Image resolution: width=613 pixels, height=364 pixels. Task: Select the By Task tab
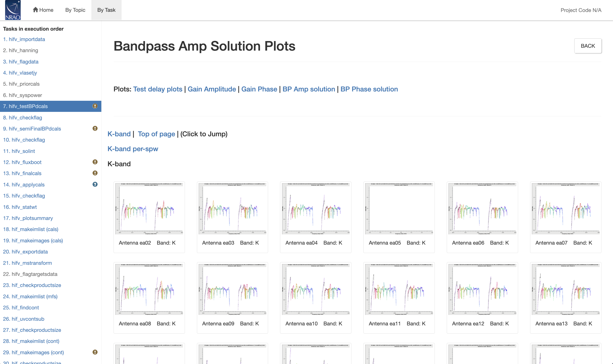pos(106,10)
